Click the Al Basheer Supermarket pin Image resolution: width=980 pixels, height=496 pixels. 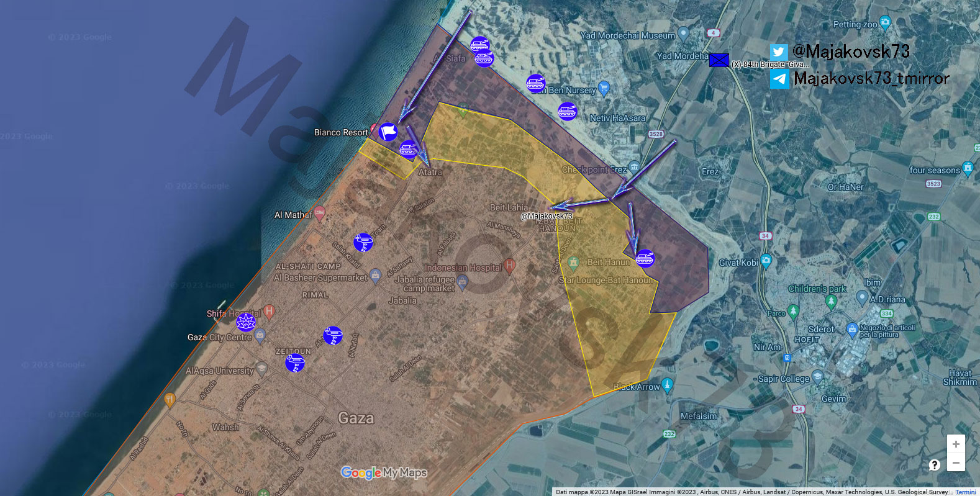click(x=374, y=276)
